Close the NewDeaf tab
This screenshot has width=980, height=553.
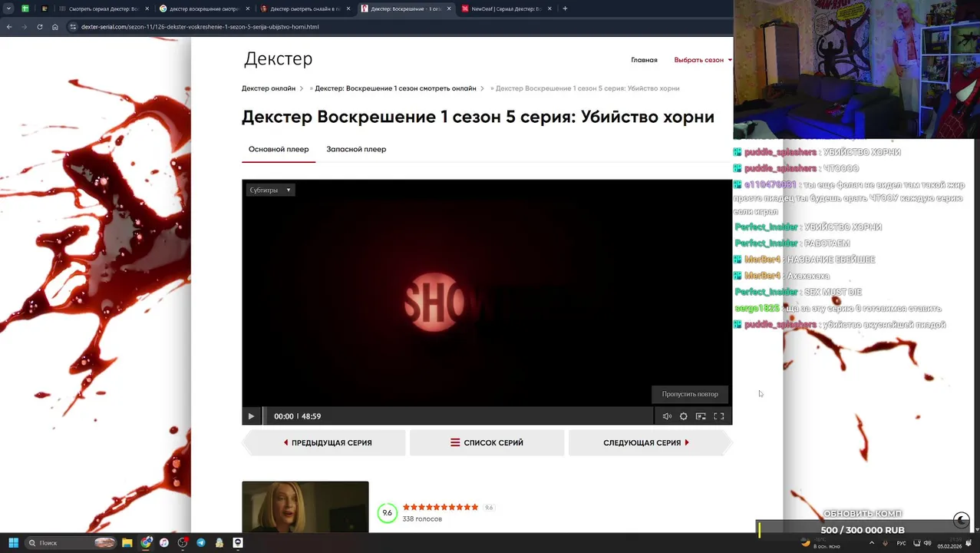point(549,8)
